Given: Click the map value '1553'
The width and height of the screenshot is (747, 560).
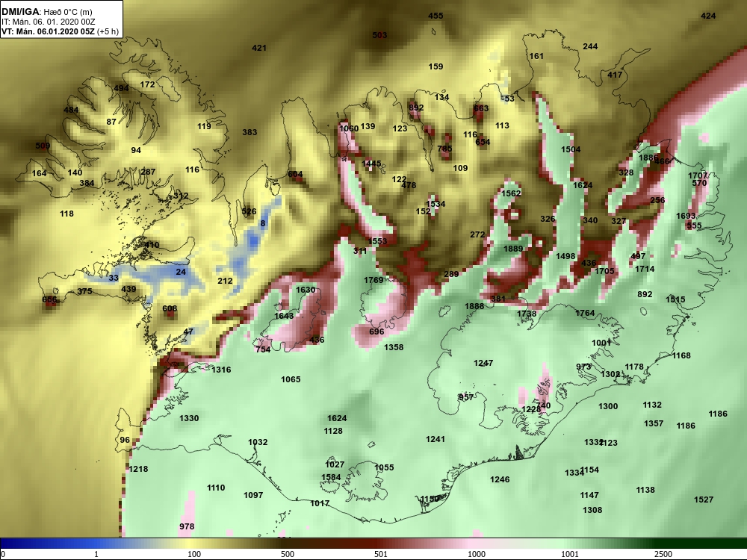Looking at the screenshot, I should click(377, 241).
